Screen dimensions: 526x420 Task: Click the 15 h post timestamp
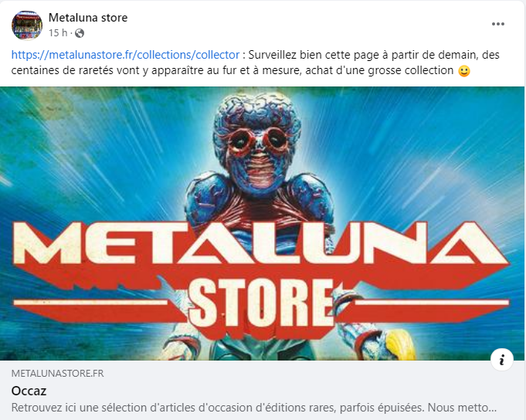coord(58,33)
